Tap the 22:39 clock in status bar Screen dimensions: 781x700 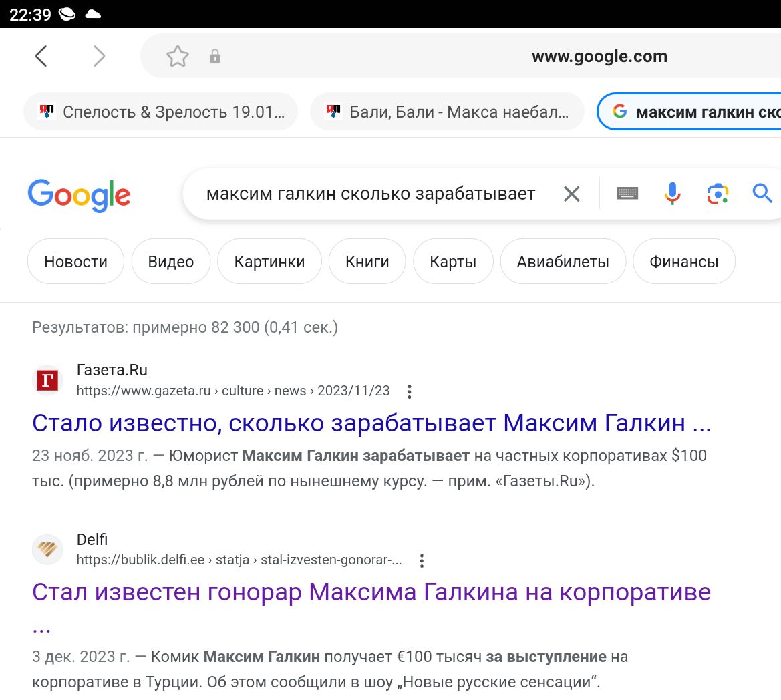(30, 15)
